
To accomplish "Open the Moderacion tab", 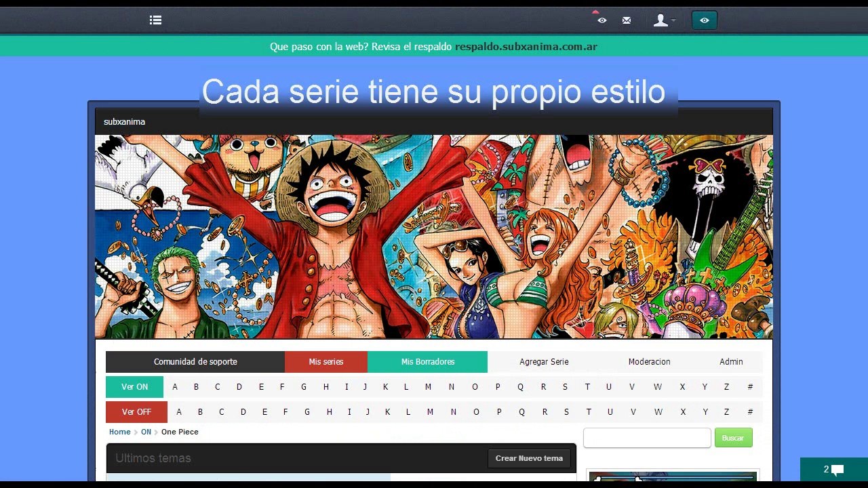I will [649, 362].
